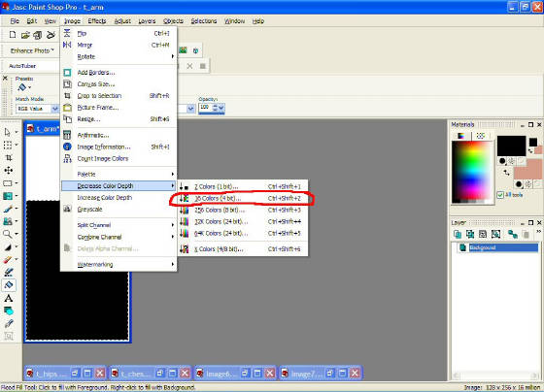Click the Opacity 100 input field
Screen dimensions: 544x392
click(x=205, y=108)
